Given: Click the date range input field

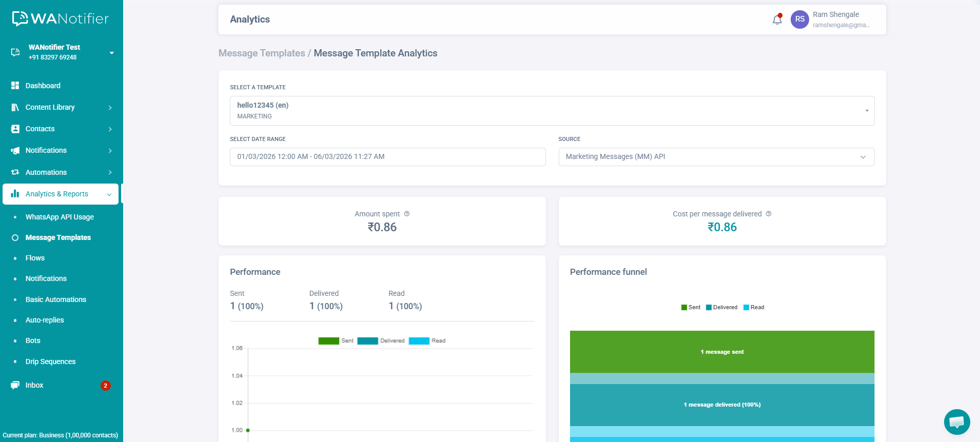Looking at the screenshot, I should (387, 157).
